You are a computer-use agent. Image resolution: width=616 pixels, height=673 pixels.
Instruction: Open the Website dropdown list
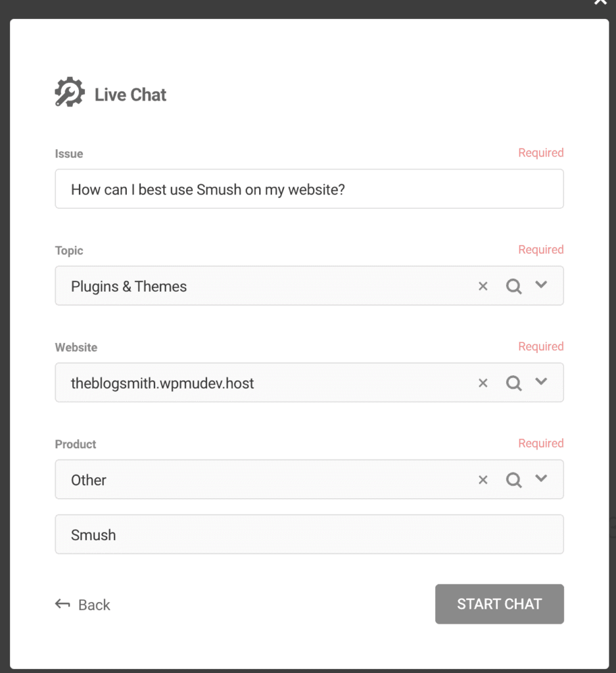(x=542, y=383)
